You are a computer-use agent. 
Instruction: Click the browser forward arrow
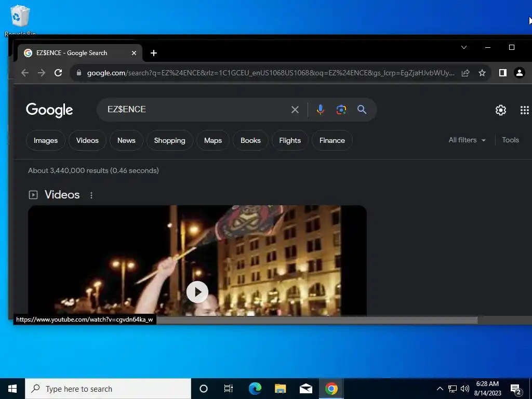coord(42,73)
